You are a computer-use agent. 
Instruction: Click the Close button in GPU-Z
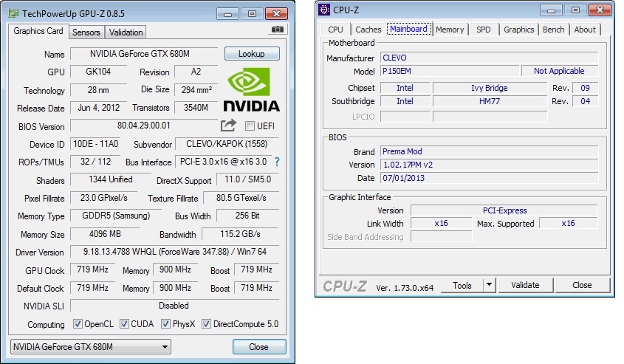pyautogui.click(x=259, y=346)
